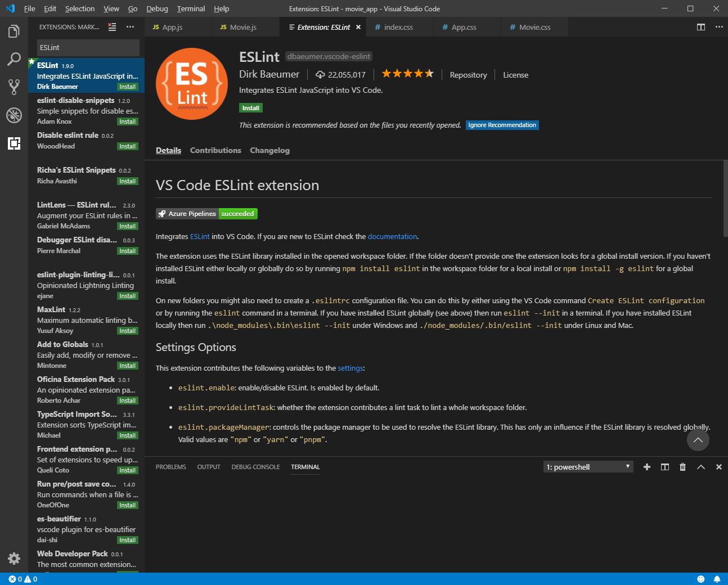
Task: Click the extensions search field with ESLint
Action: click(x=88, y=48)
